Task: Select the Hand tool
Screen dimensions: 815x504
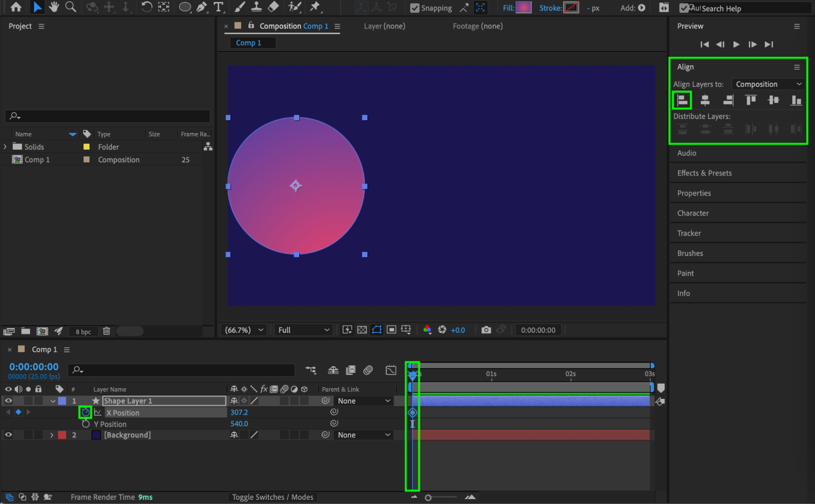Action: pyautogui.click(x=53, y=7)
